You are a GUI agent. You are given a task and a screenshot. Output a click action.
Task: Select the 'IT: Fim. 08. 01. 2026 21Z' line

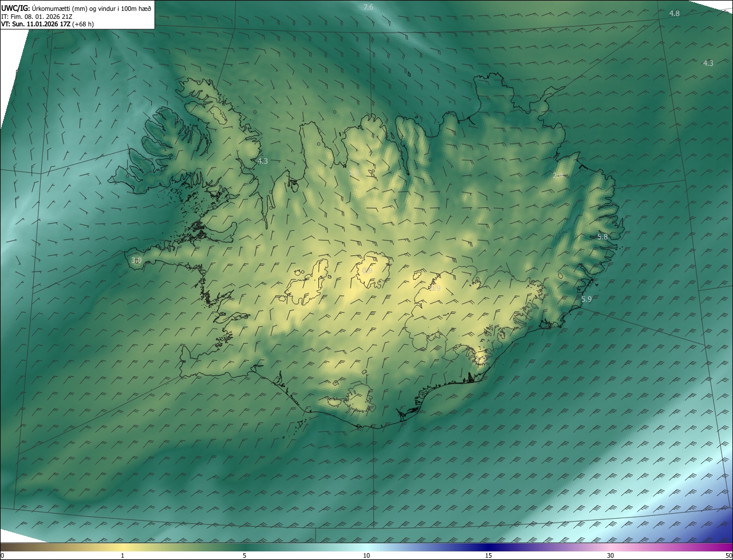tap(36, 17)
